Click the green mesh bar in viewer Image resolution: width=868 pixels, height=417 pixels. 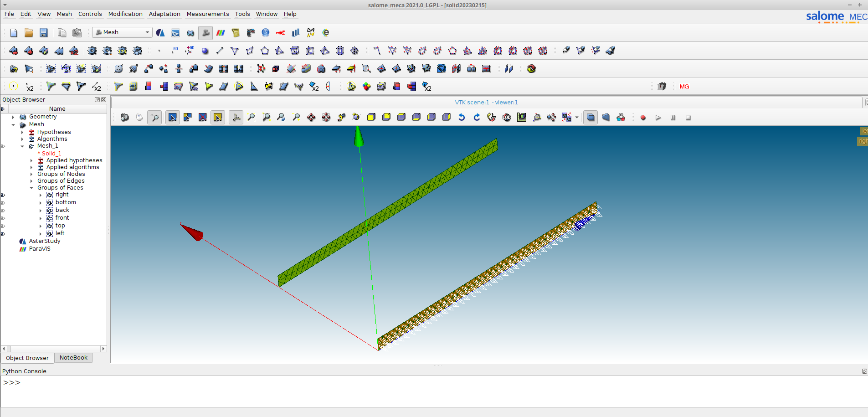coord(387,213)
